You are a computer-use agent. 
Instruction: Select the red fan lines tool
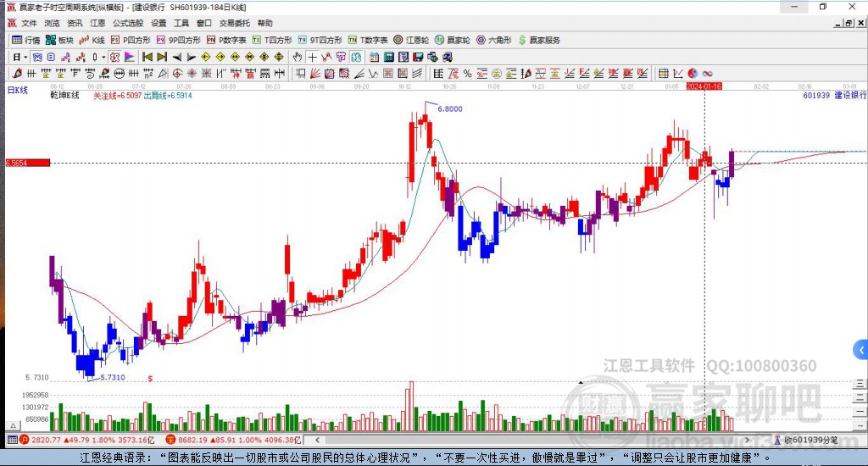click(x=314, y=73)
